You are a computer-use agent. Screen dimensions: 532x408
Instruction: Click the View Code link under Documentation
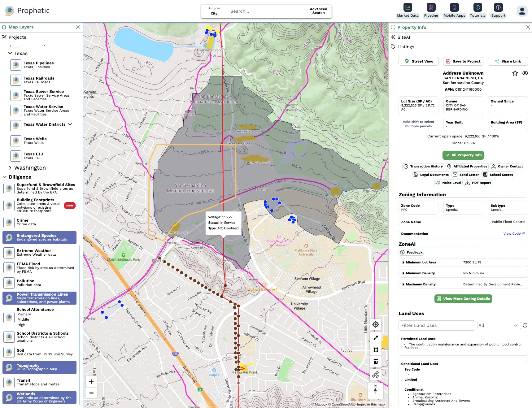tap(512, 234)
